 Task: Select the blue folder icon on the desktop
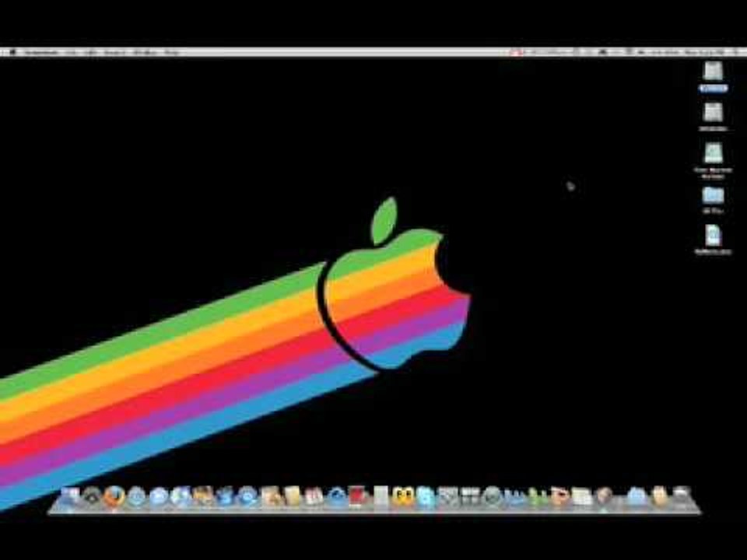(x=714, y=194)
